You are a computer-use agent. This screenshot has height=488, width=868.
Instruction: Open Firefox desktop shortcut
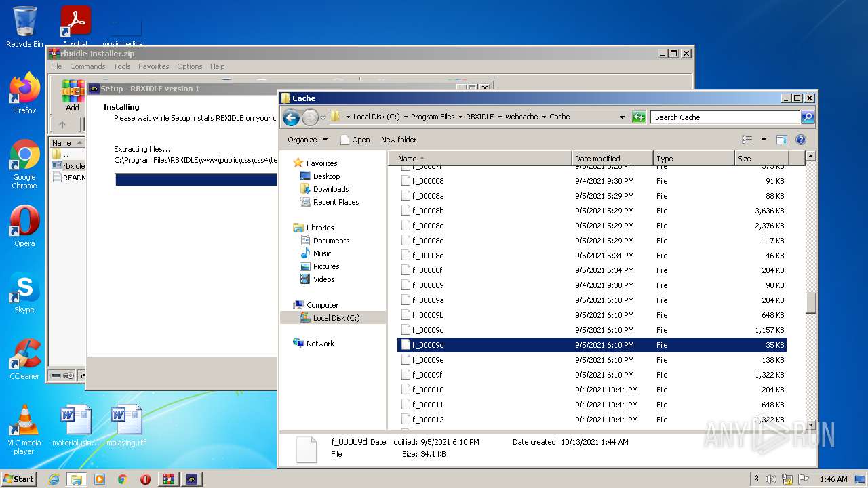click(24, 94)
